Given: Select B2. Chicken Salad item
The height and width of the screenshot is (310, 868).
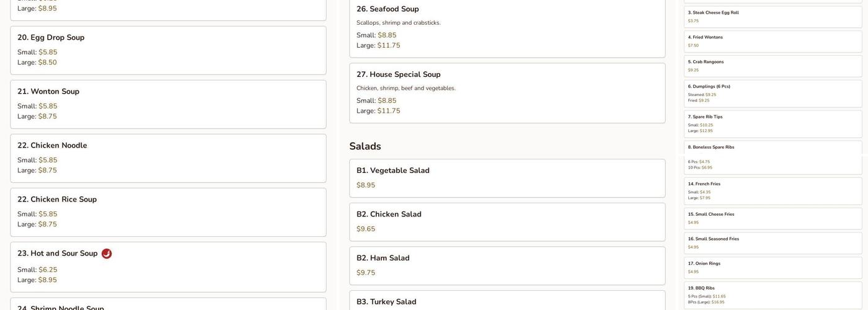Looking at the screenshot, I should [507, 222].
